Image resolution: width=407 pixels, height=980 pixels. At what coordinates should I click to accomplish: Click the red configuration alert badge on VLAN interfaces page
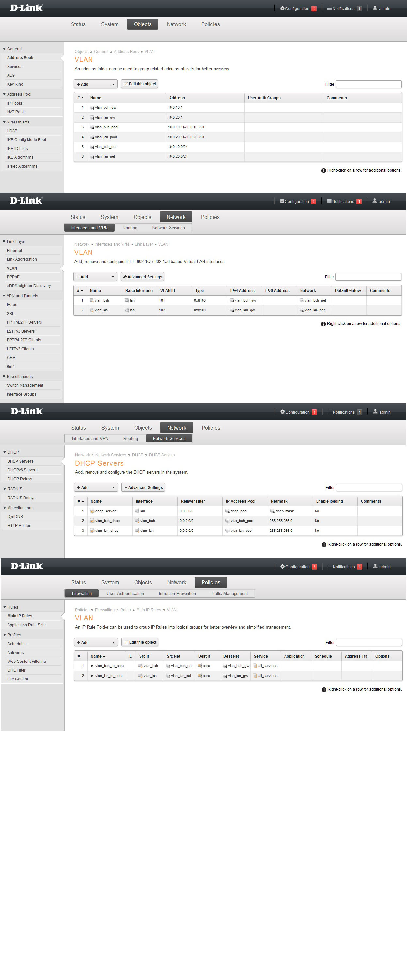[x=314, y=201]
